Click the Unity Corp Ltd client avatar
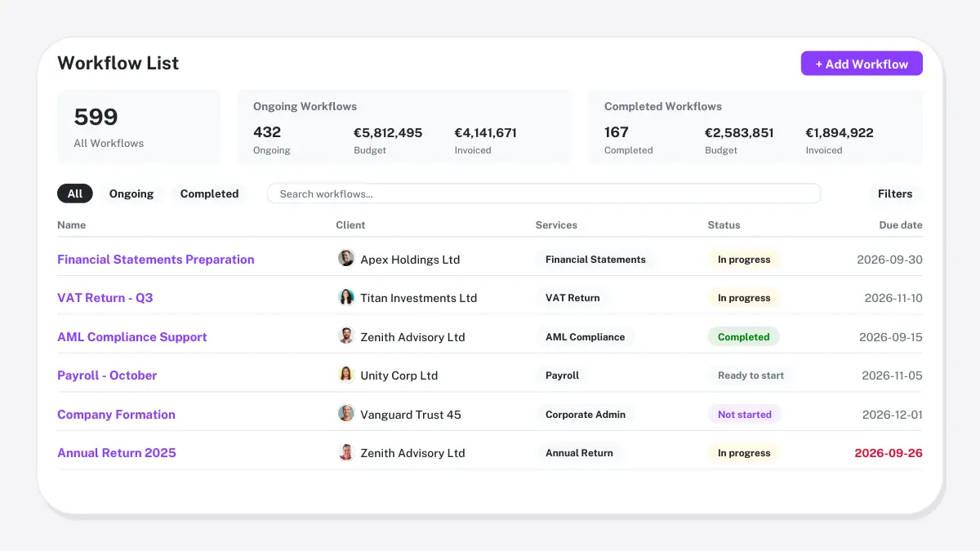Screen dimensions: 980x551 point(346,375)
